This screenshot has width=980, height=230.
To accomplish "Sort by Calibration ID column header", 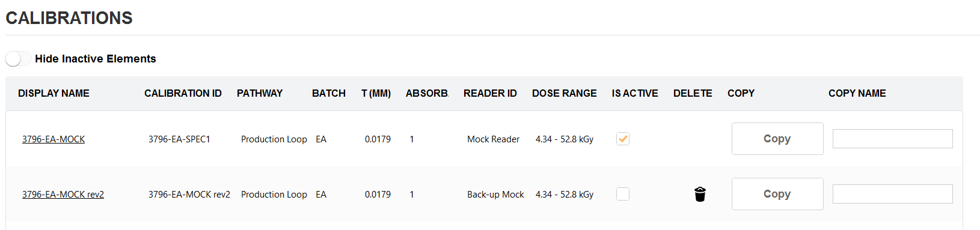I will (x=183, y=93).
